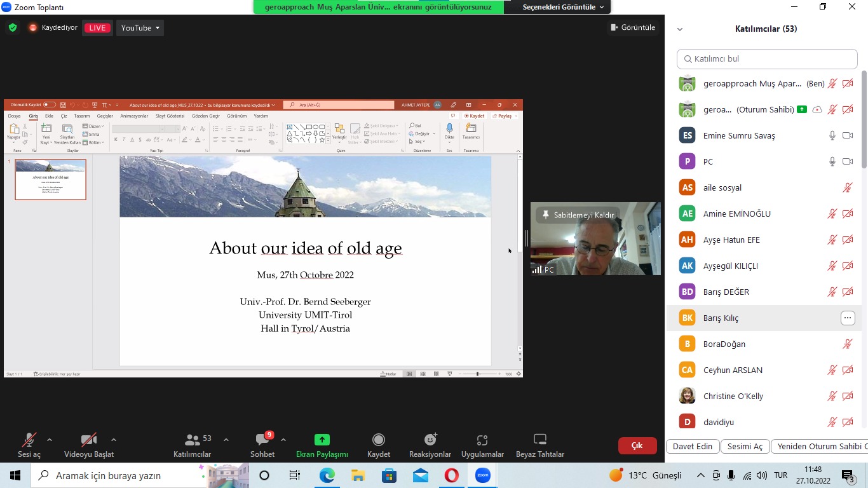Click the Katılımcı bul search field
Screen dimensions: 868x488
(767, 59)
